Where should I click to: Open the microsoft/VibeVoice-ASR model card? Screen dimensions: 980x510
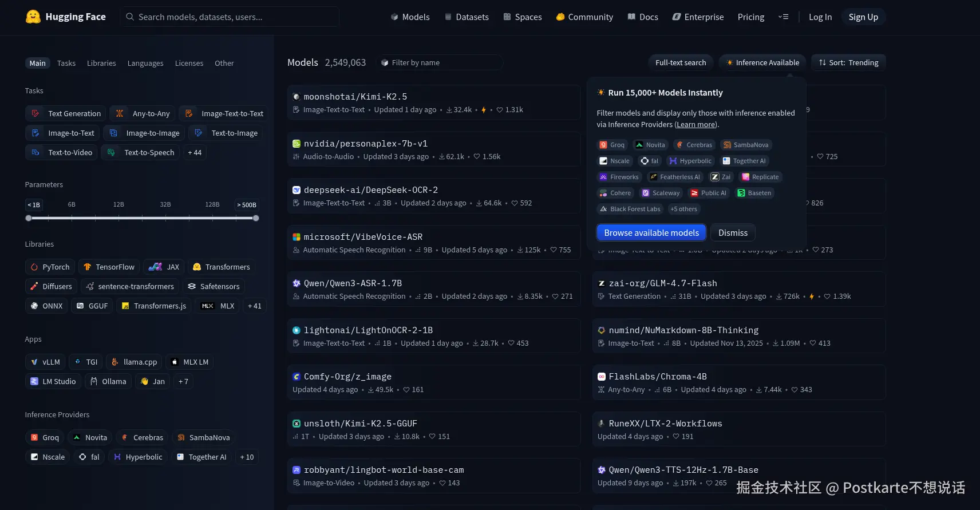(434, 243)
